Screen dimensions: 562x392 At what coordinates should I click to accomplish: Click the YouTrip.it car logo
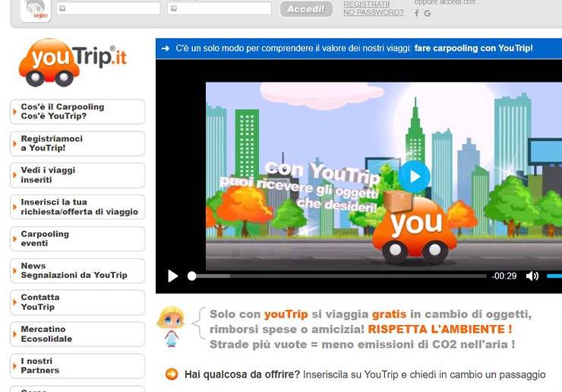pos(72,63)
